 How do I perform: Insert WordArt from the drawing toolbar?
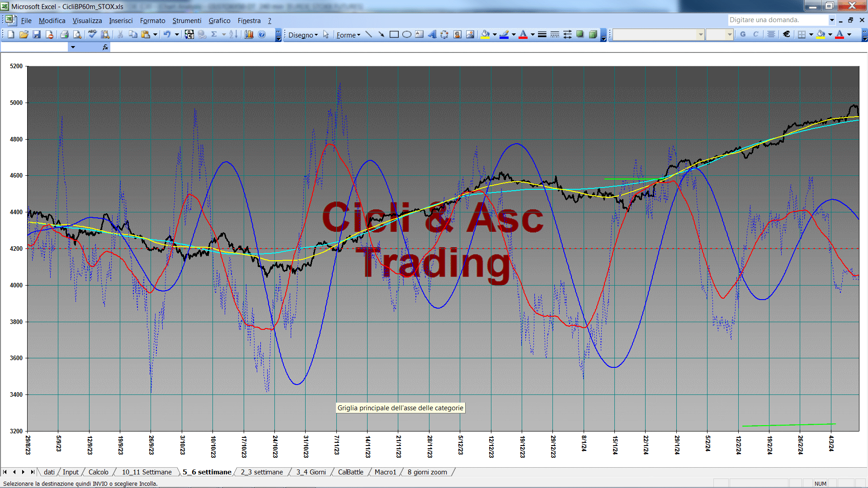432,35
